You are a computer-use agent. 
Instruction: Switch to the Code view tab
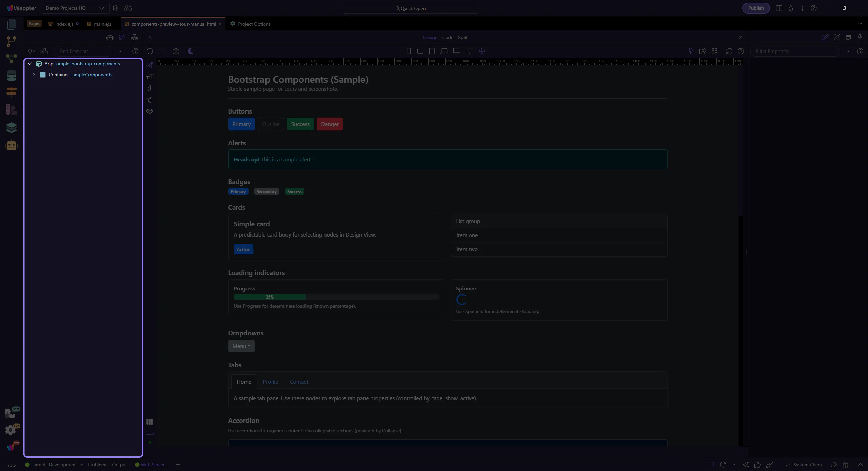point(448,37)
